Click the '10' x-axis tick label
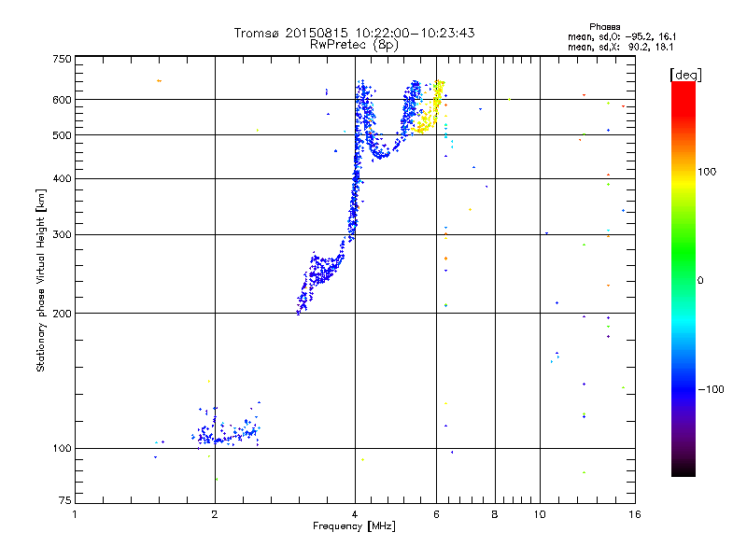Screen dimensions: 747x560 (x=540, y=514)
